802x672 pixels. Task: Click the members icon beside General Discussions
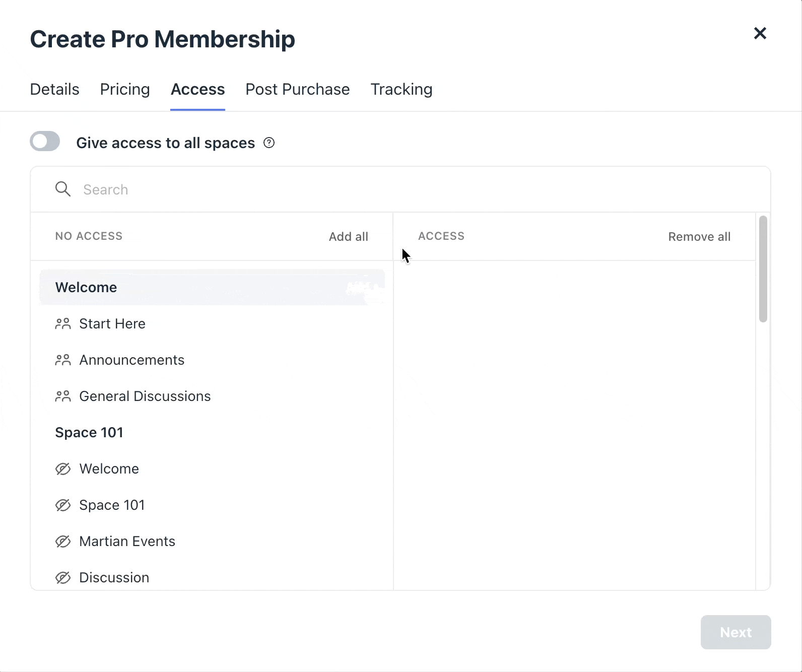point(63,396)
